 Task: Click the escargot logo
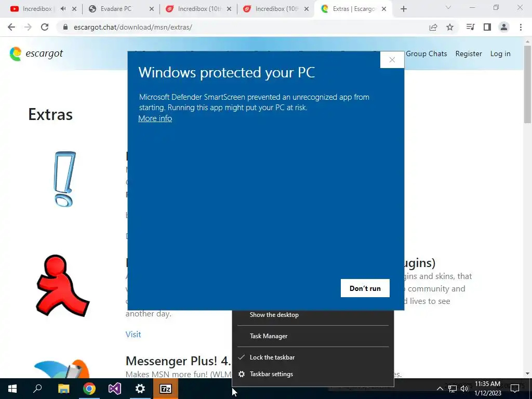36,54
